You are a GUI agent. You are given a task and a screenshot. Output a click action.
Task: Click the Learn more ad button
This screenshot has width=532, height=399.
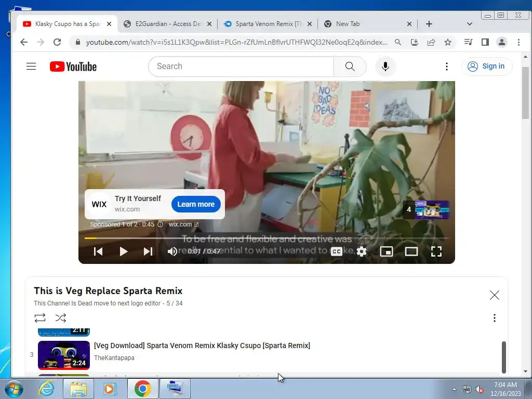point(196,204)
